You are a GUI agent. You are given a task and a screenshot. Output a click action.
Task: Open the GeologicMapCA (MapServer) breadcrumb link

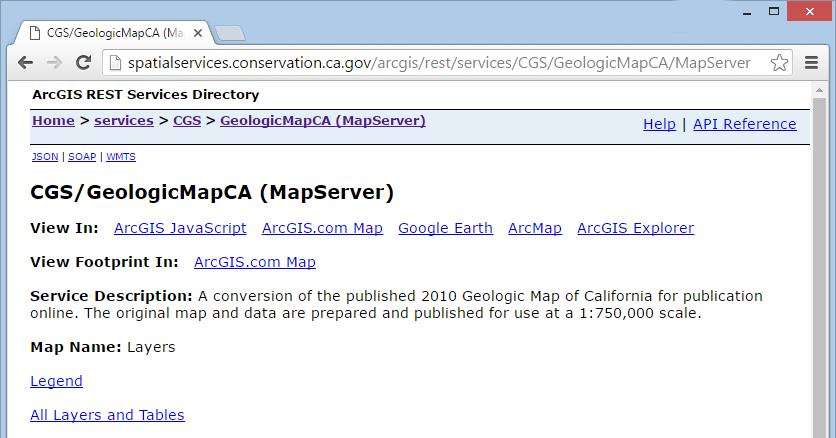pos(323,121)
